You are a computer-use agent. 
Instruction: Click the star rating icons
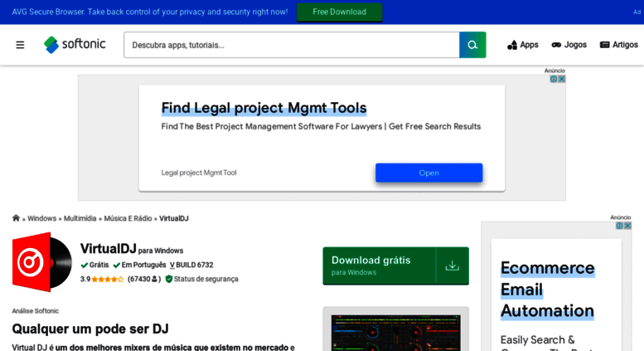(x=107, y=279)
